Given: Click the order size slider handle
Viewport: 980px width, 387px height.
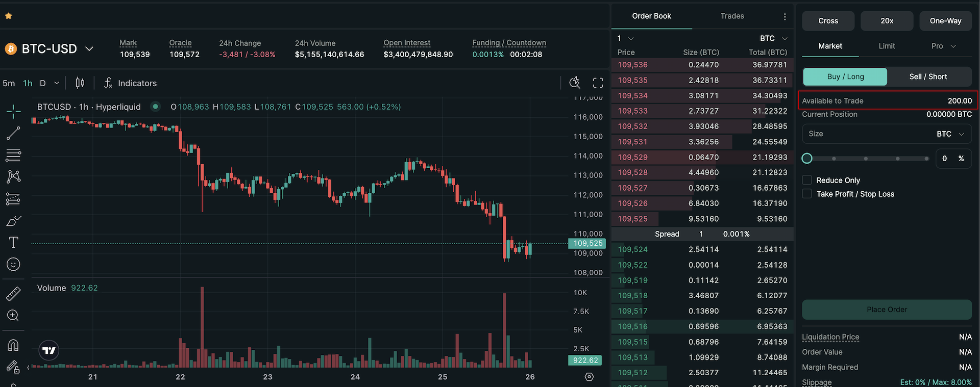Looking at the screenshot, I should click(x=807, y=159).
